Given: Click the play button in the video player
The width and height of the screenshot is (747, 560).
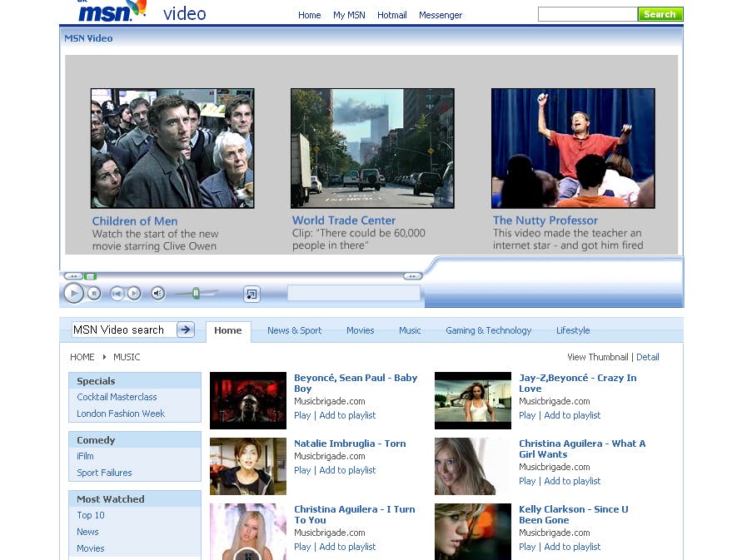Looking at the screenshot, I should tap(73, 294).
